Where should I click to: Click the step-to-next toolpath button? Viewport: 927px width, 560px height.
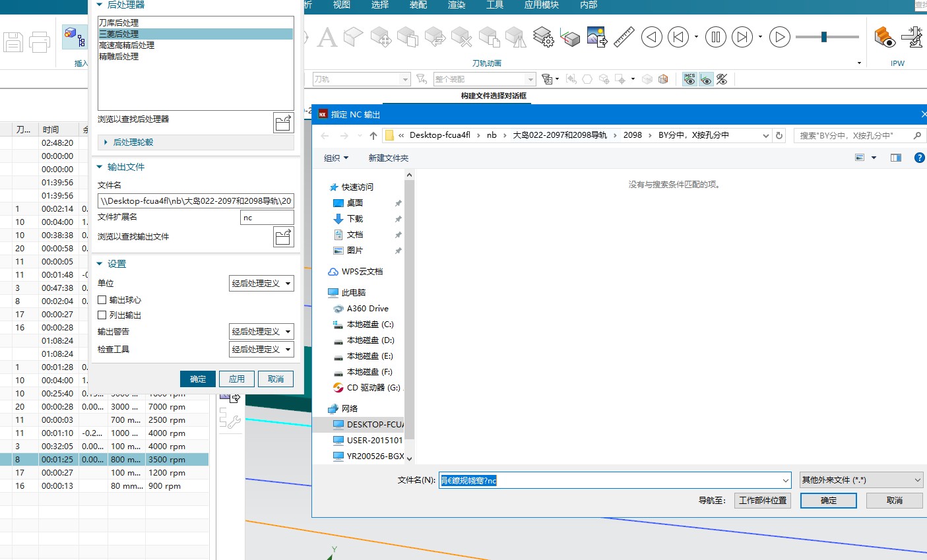click(x=742, y=37)
